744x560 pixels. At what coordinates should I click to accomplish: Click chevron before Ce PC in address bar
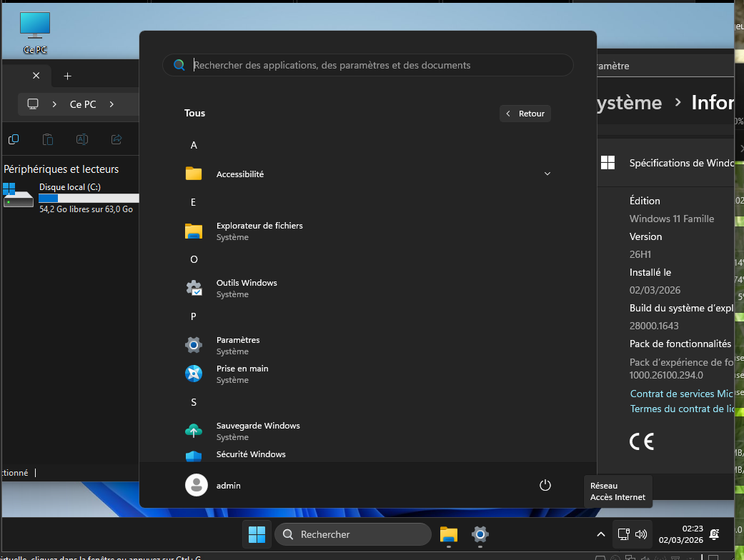[54, 104]
